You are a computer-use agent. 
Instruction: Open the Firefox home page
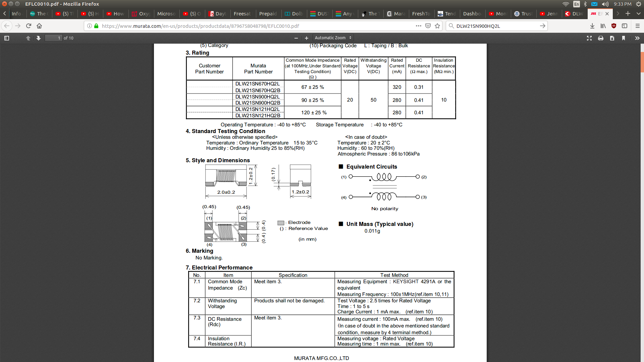coord(39,26)
